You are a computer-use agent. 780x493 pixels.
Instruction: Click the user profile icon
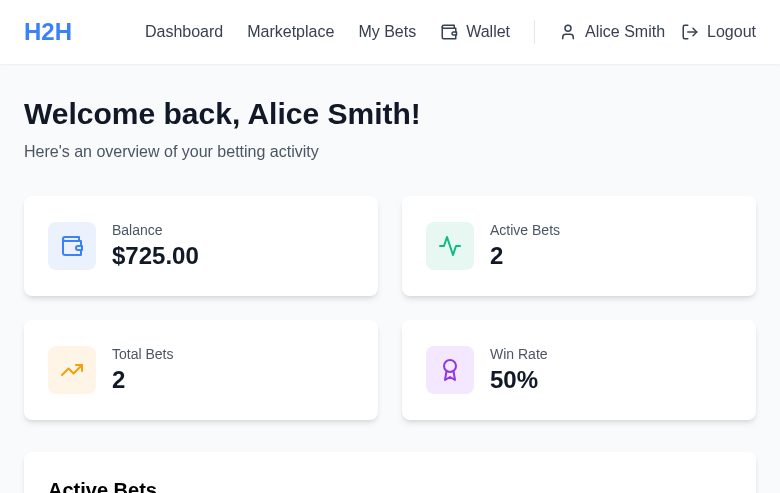click(x=568, y=32)
